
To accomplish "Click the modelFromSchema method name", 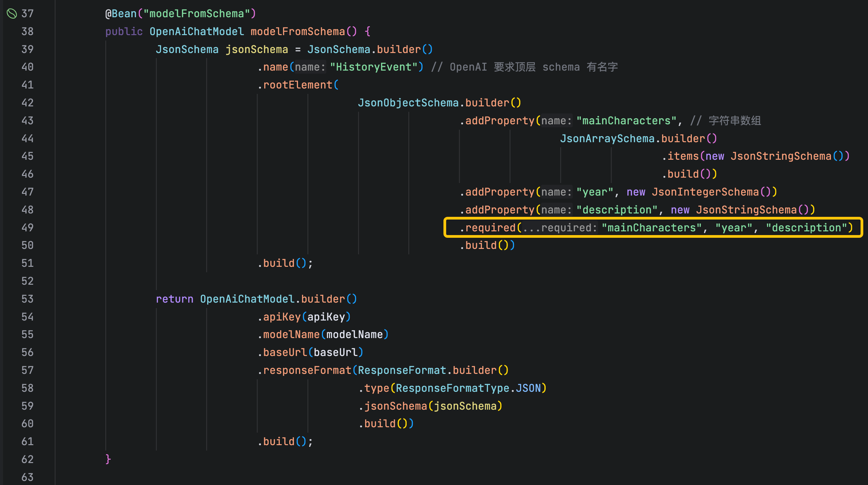I will (298, 31).
